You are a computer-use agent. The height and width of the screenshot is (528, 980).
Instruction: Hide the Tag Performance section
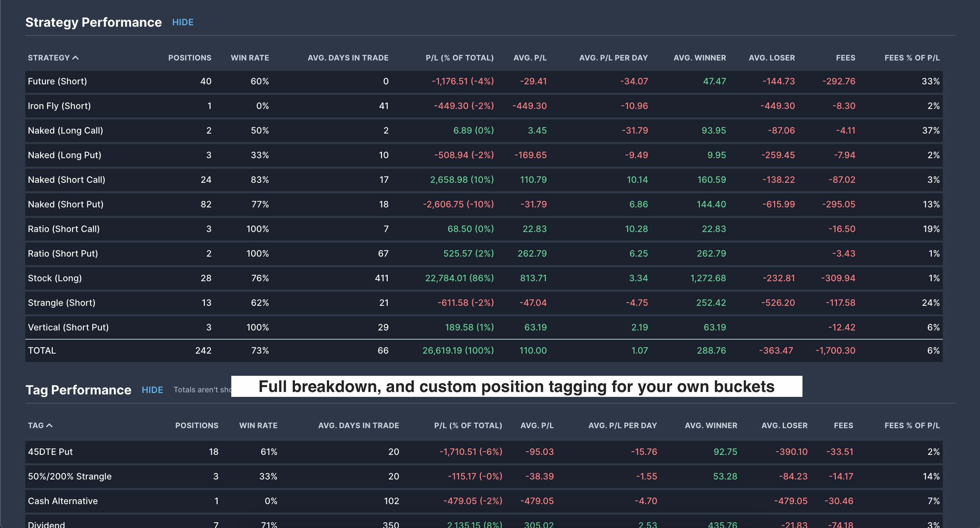152,390
